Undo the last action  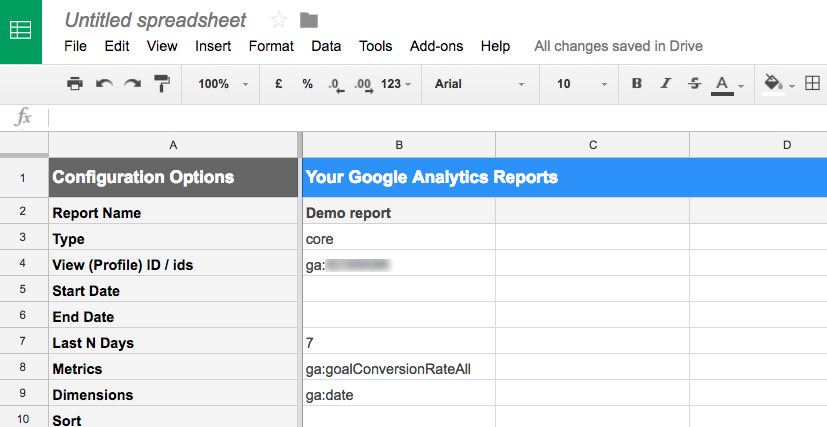(104, 84)
